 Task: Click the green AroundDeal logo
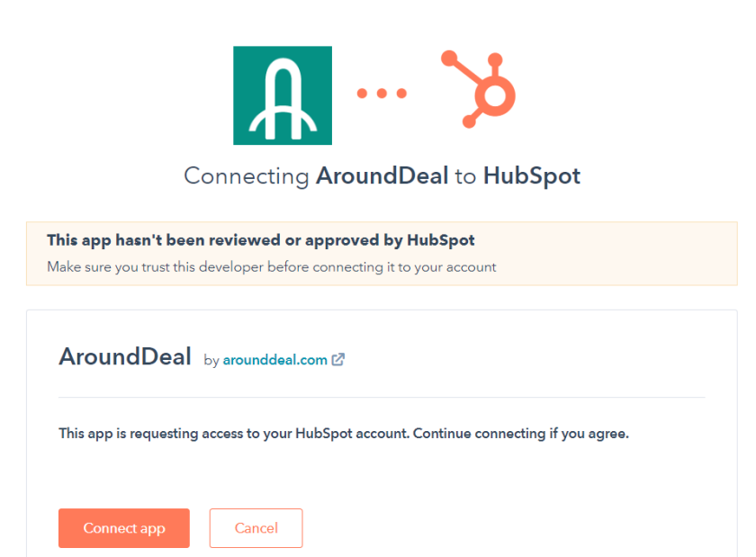[x=283, y=95]
